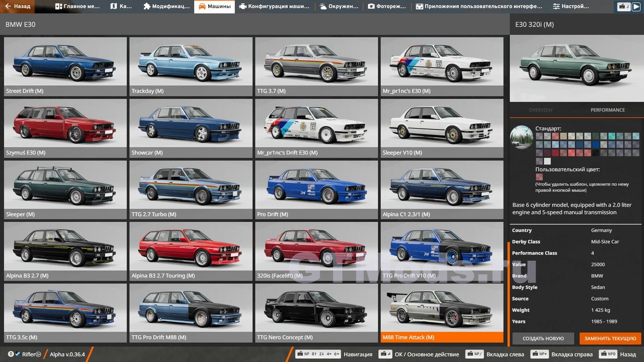Click the Years value 1985 - 1989

coord(603,321)
